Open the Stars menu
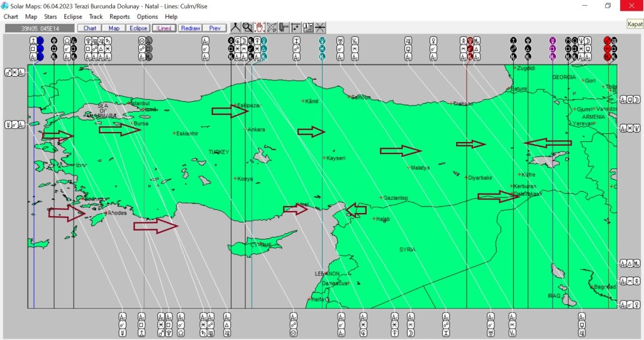 coord(50,16)
